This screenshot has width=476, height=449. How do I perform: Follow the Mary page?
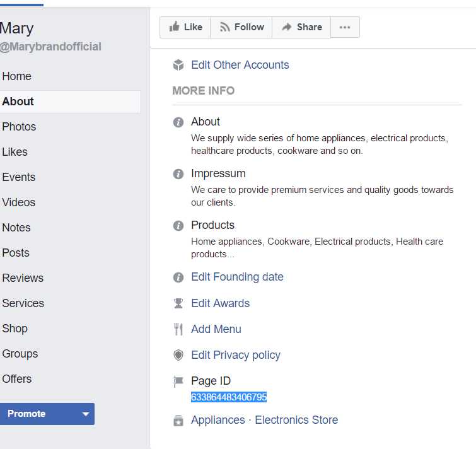point(241,27)
